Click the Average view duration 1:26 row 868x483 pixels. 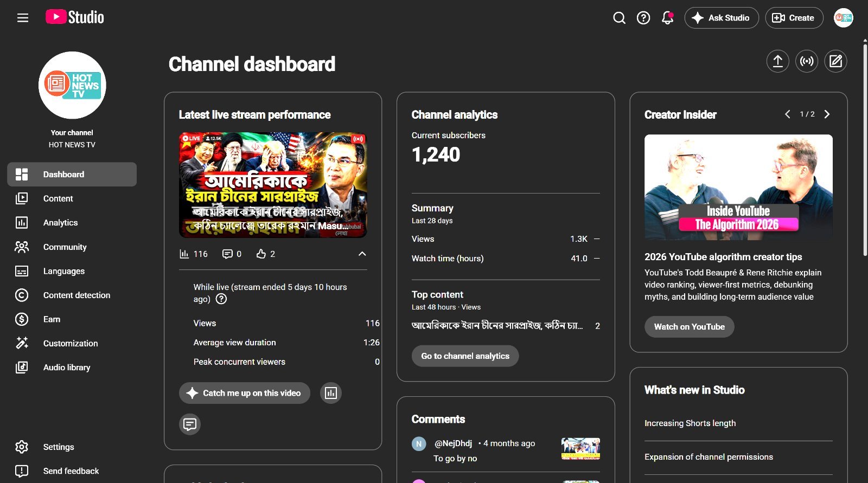click(286, 343)
